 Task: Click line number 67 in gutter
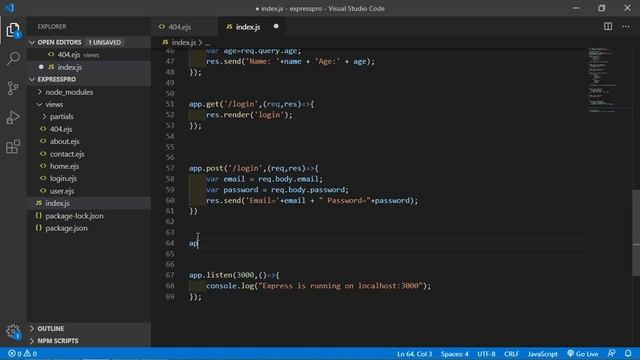pyautogui.click(x=170, y=275)
